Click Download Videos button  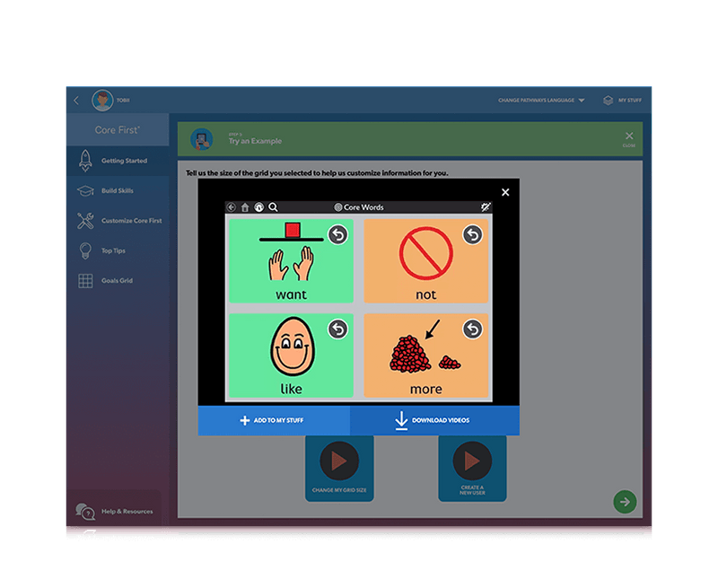(x=434, y=420)
